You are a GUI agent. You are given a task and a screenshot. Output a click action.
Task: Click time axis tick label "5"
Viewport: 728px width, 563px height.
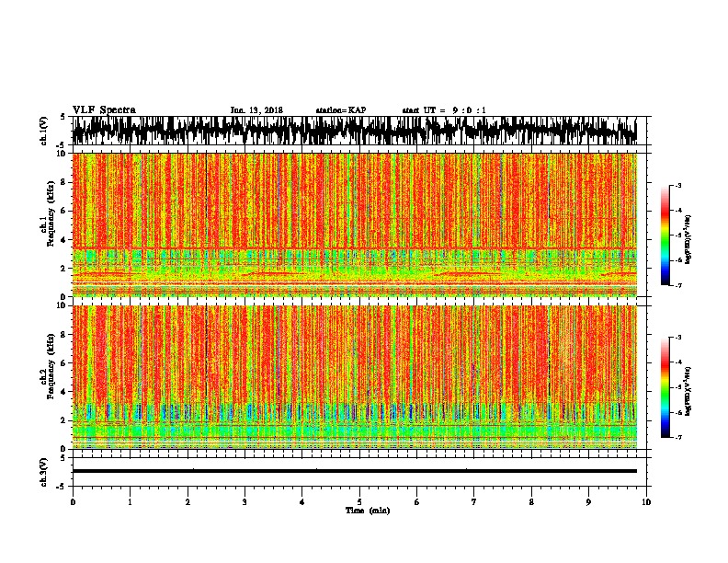(359, 502)
